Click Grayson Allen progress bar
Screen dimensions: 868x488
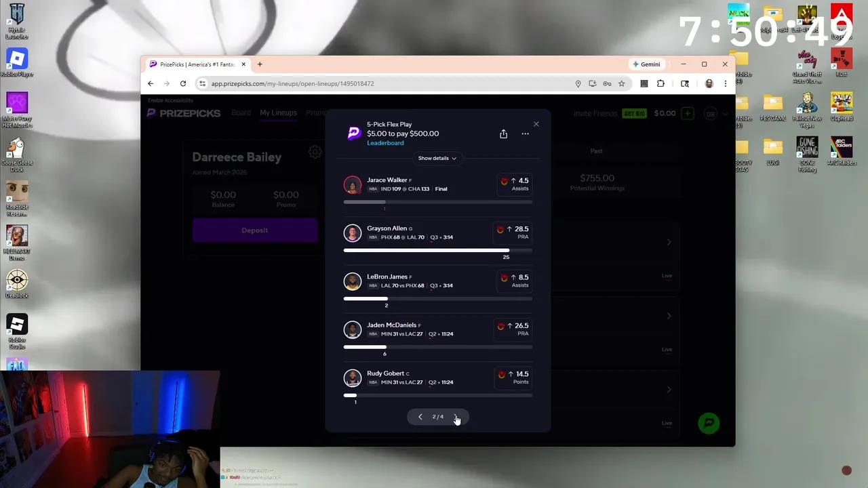(x=438, y=250)
